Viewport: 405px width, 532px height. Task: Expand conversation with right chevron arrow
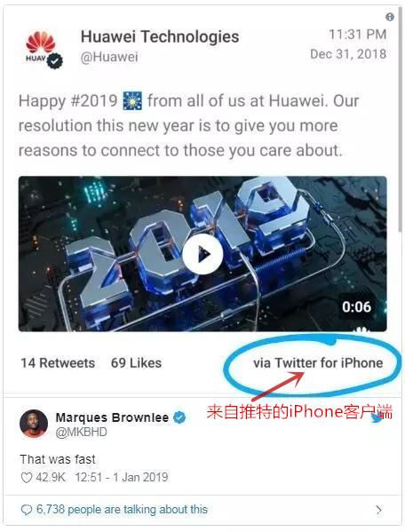click(379, 510)
